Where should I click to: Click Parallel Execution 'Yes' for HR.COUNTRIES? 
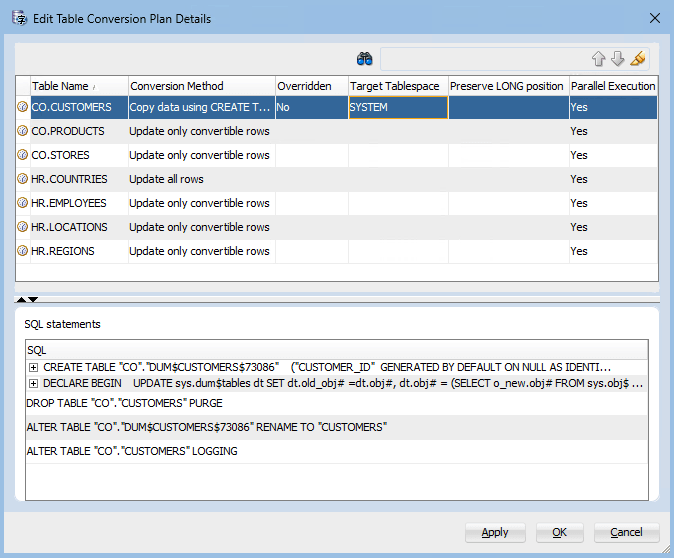tap(613, 179)
